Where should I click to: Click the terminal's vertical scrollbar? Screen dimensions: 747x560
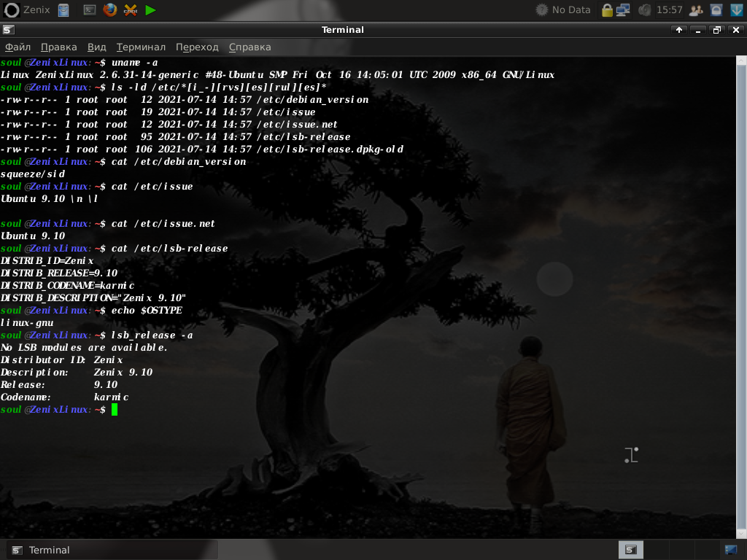(741, 297)
